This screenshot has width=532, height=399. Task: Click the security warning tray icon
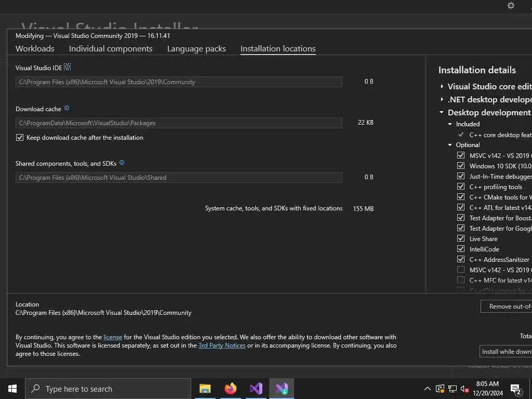coord(440,389)
